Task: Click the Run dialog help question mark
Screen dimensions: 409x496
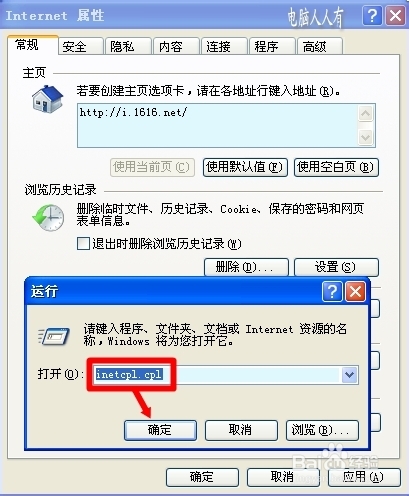Action: [x=332, y=292]
